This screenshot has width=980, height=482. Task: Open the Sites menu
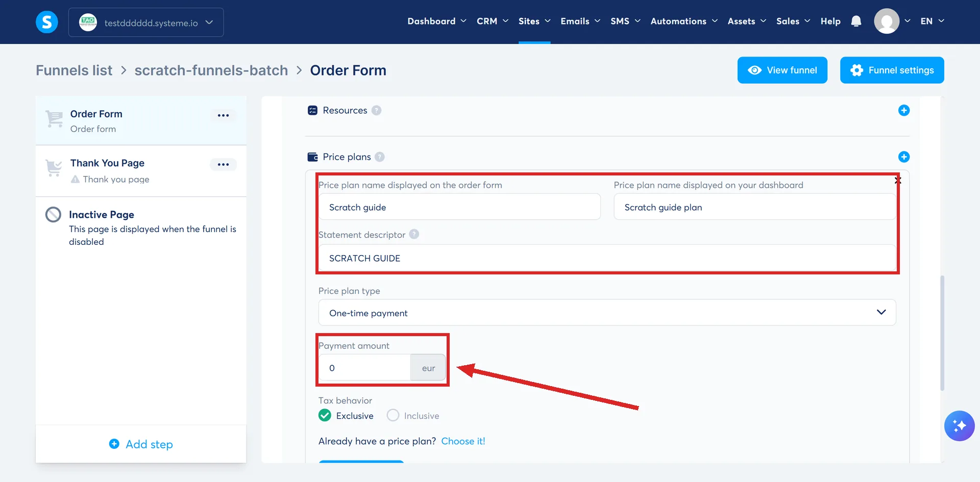534,21
